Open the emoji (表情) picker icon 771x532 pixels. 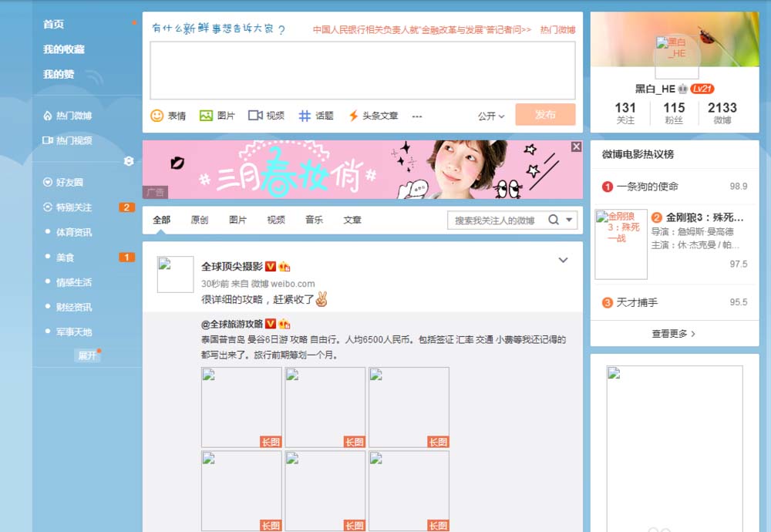[x=157, y=116]
